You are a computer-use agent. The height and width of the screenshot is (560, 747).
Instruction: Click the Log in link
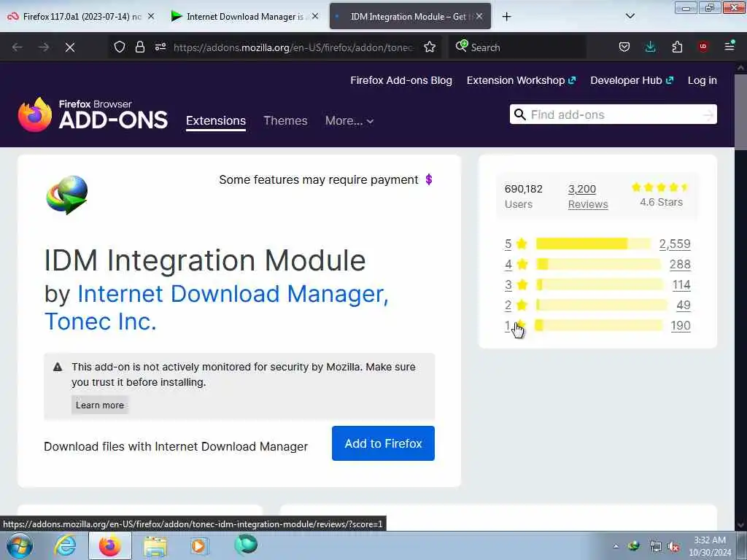[703, 80]
